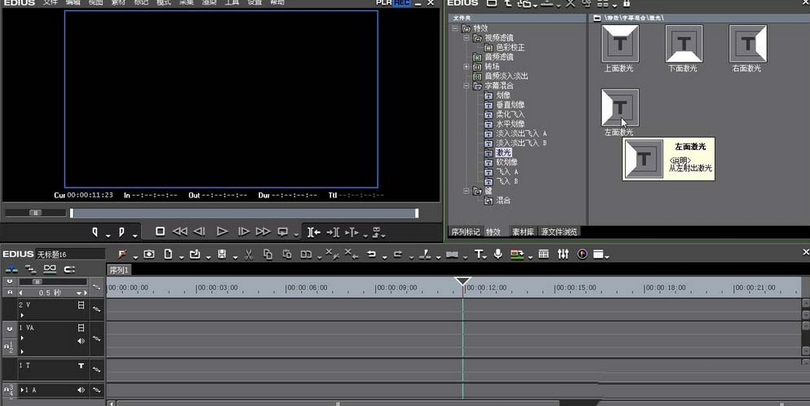Toggle the speaker on the 1 A track
This screenshot has height=406, width=810.
[x=81, y=390]
